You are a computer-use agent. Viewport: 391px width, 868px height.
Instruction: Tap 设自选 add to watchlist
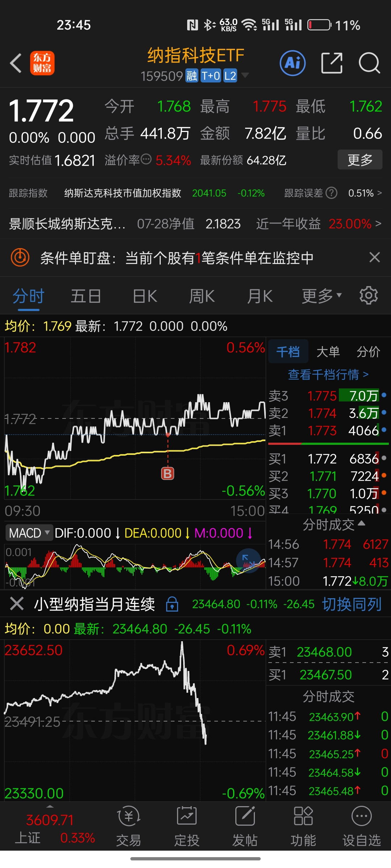362,826
